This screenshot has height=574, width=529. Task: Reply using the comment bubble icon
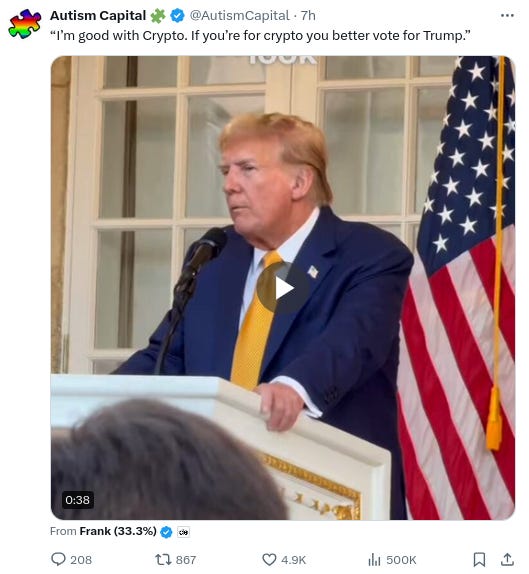pos(58,559)
